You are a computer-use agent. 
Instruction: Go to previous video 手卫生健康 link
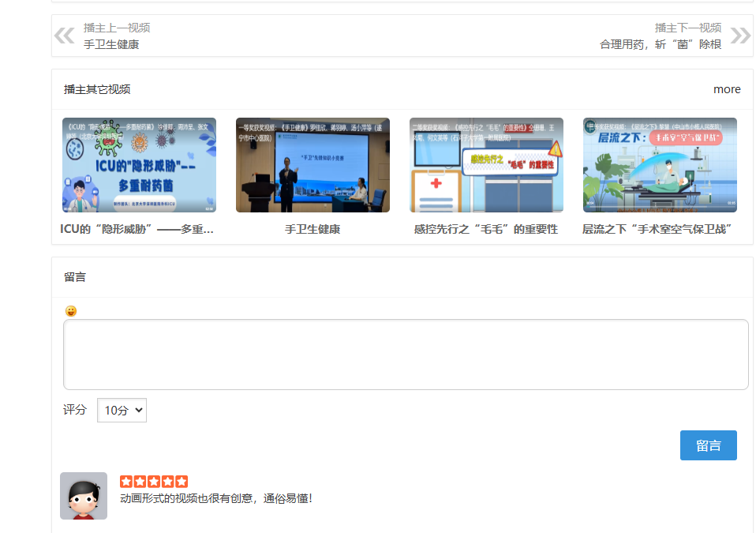111,44
